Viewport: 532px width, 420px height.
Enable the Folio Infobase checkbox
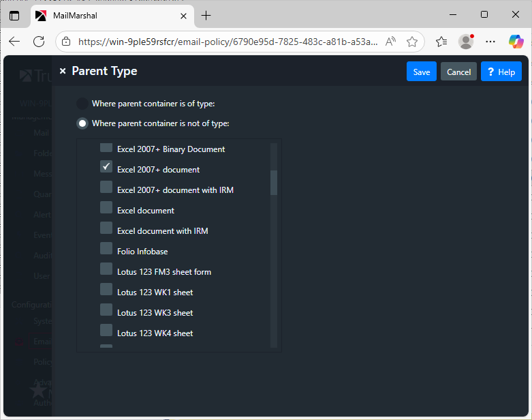point(106,249)
